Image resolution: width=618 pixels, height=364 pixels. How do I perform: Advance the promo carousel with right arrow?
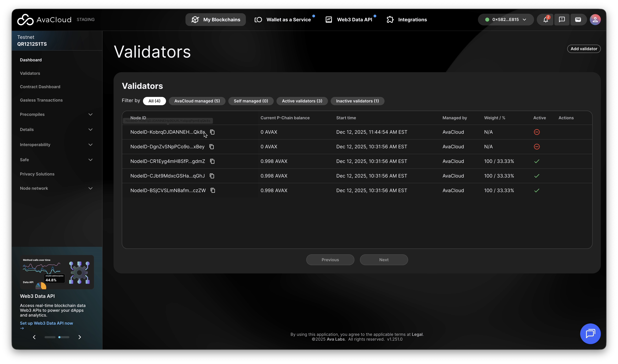pyautogui.click(x=79, y=337)
